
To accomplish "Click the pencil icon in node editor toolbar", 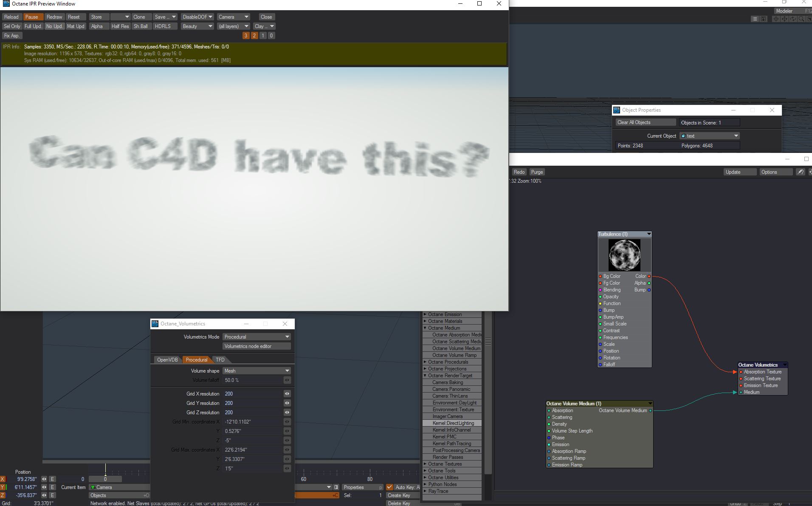I will [x=801, y=172].
